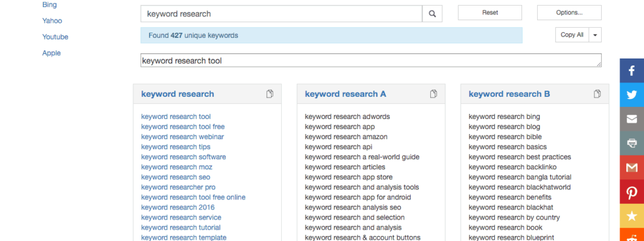Image resolution: width=644 pixels, height=241 pixels.
Task: Copy the keyword research B column
Action: 597,94
